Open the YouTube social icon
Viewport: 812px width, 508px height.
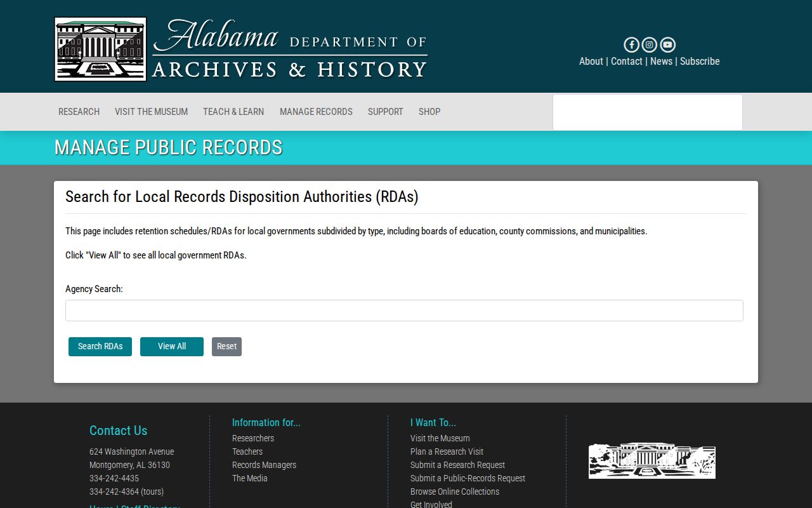pos(667,44)
